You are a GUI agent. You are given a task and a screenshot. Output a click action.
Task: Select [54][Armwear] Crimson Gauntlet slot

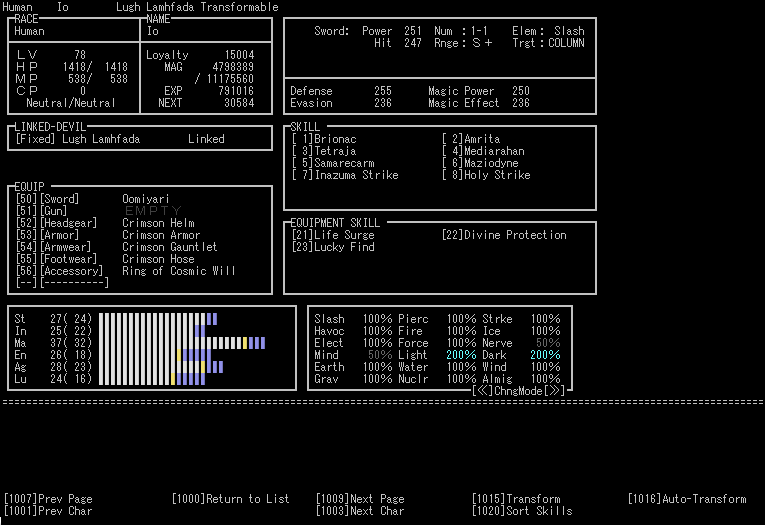(x=117, y=247)
